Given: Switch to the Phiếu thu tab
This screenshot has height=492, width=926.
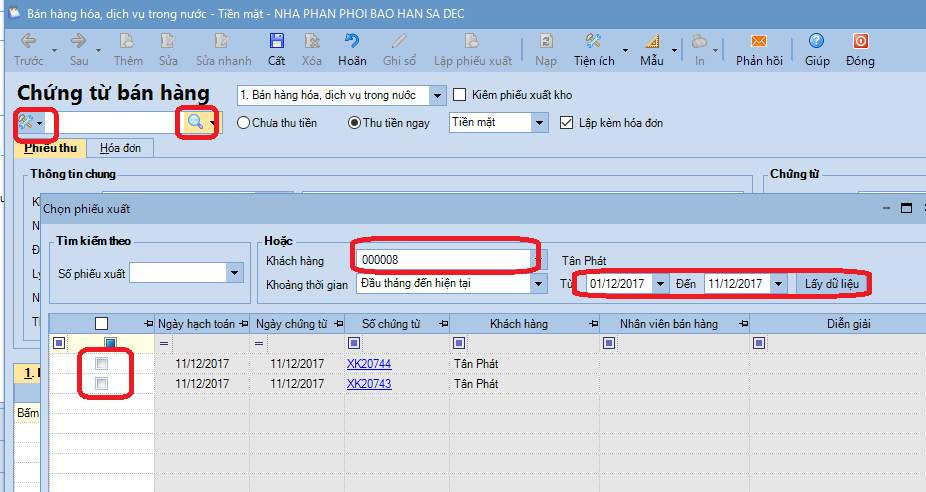Looking at the screenshot, I should tap(50, 148).
